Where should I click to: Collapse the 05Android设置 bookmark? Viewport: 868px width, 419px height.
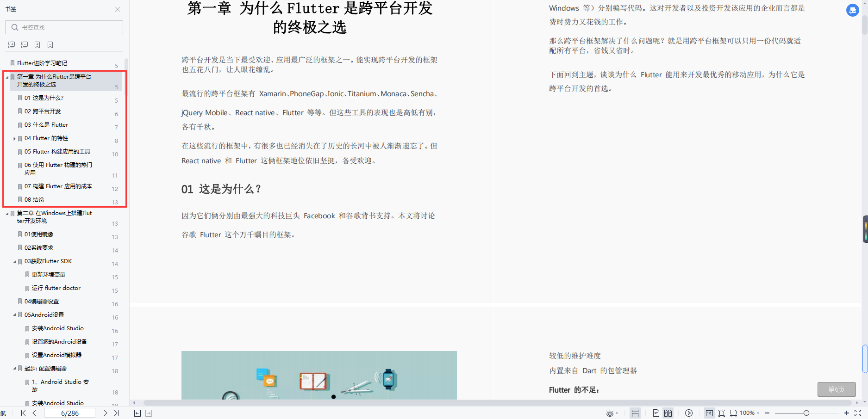[14, 315]
